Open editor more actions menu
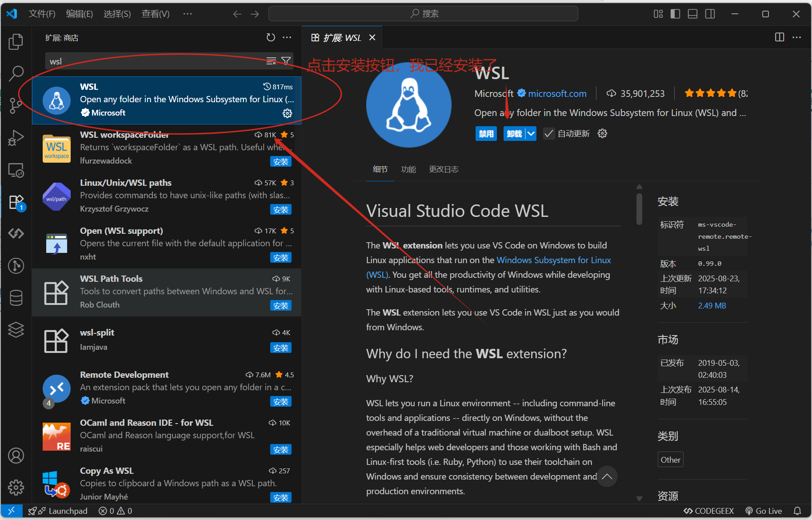812x520 pixels. 796,37
